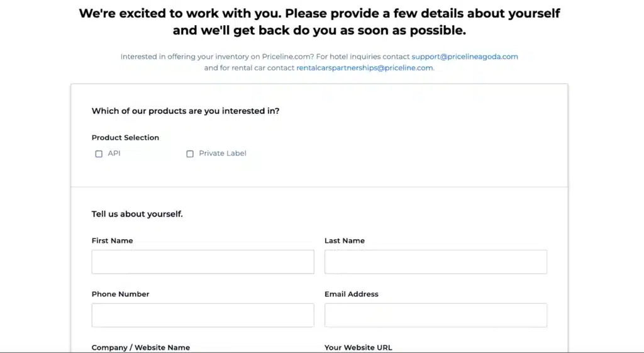Open the support@pricelineagoda.com email link
The height and width of the screenshot is (353, 644).
(465, 57)
